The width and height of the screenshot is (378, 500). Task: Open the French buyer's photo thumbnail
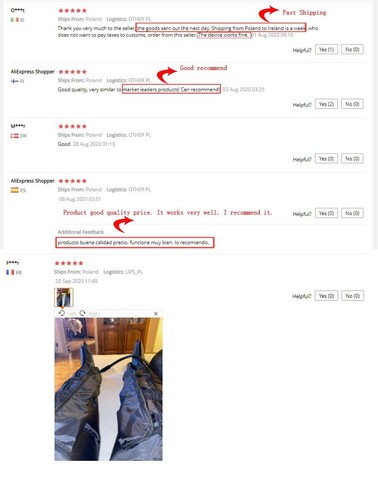pyautogui.click(x=64, y=297)
